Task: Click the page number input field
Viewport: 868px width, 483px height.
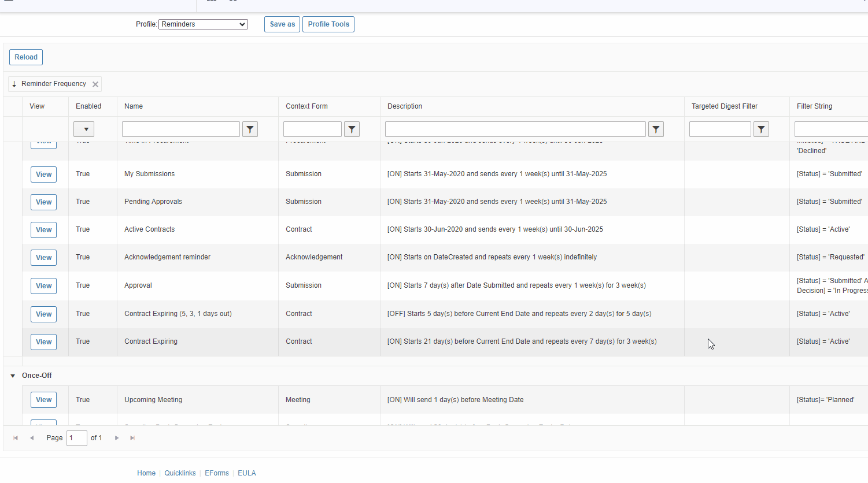Action: click(77, 438)
